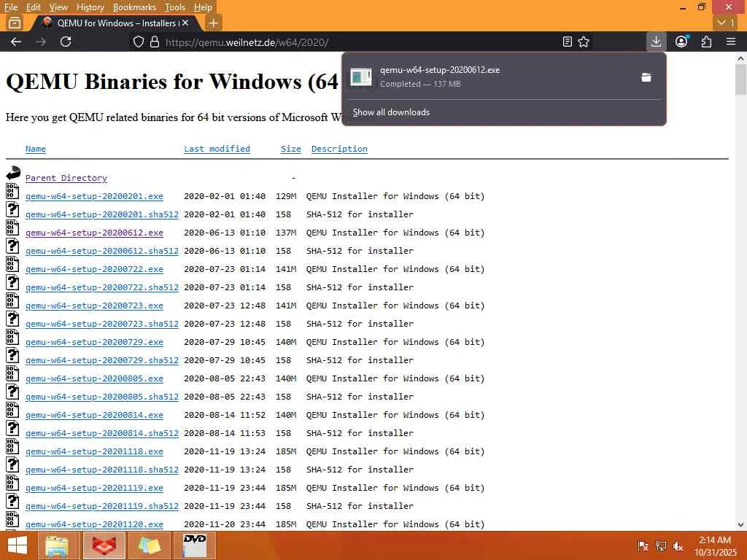The width and height of the screenshot is (747, 560).
Task: Open qemu-w64-setup-20200612.sha512 link
Action: [102, 251]
